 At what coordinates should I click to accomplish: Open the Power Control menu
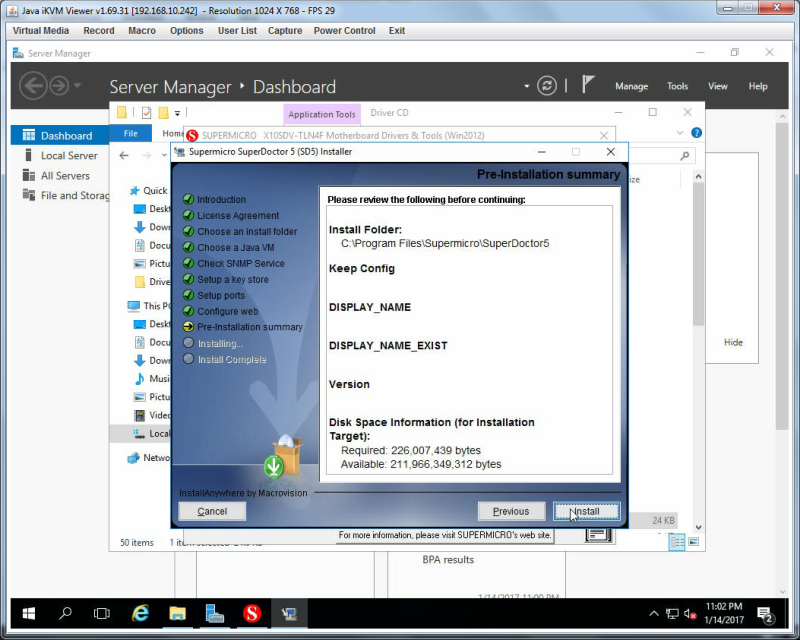pyautogui.click(x=344, y=31)
